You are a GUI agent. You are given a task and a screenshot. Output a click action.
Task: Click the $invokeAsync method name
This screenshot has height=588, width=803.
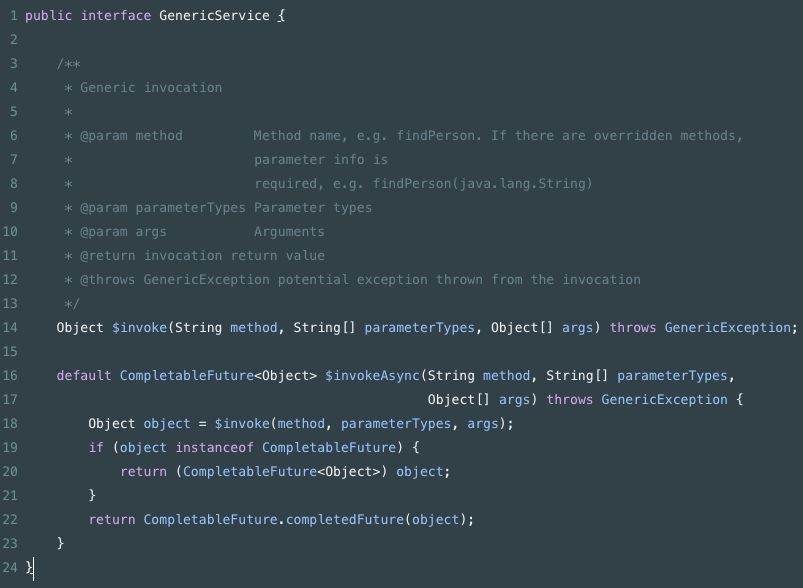pyautogui.click(x=372, y=376)
